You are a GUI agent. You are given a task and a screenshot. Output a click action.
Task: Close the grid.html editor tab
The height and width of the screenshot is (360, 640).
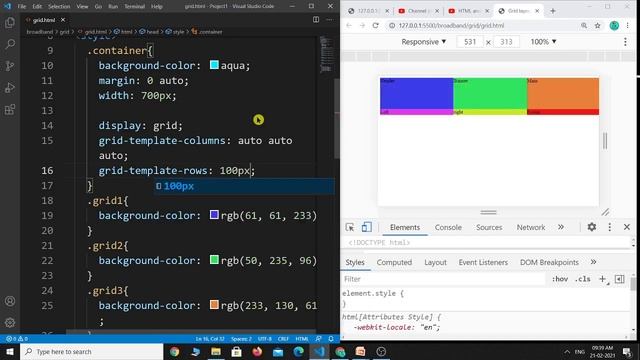[63, 20]
